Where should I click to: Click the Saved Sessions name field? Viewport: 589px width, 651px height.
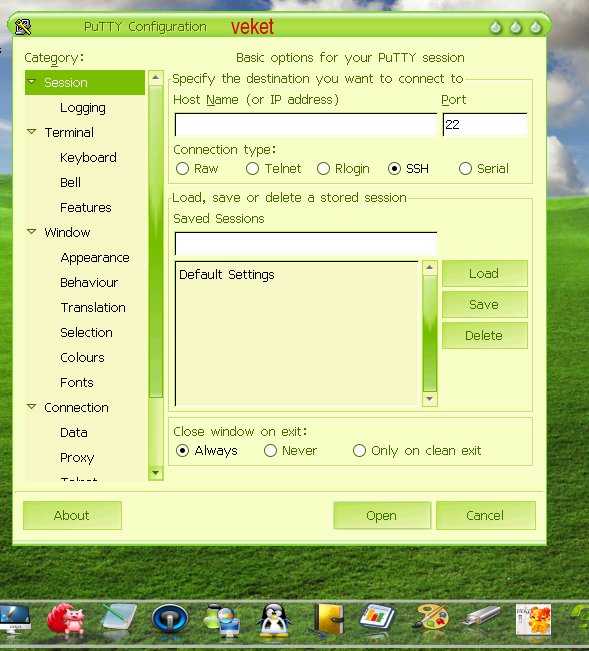[x=306, y=243]
